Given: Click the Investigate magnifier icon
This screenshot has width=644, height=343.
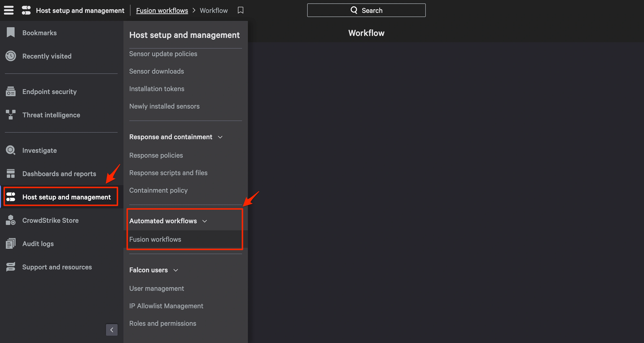Looking at the screenshot, I should (x=11, y=150).
